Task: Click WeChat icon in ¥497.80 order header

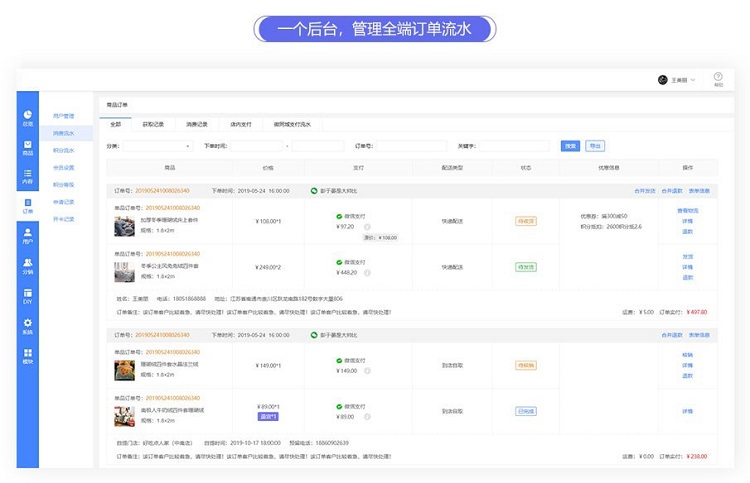Action: (x=314, y=191)
